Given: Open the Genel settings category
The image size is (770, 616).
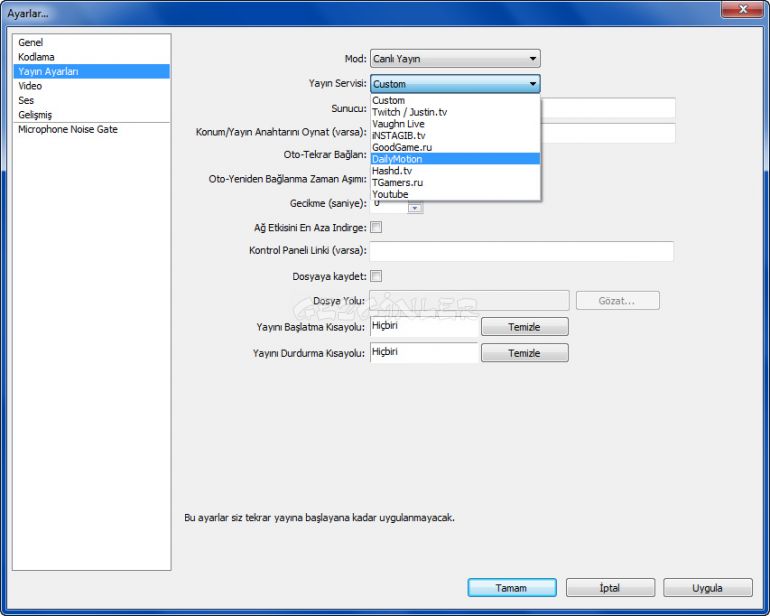Looking at the screenshot, I should click(x=92, y=42).
